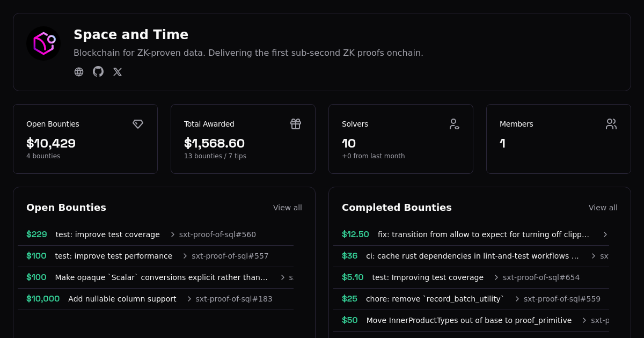Click the Members people icon
Screen dimensions: 644x338
pyautogui.click(x=611, y=124)
